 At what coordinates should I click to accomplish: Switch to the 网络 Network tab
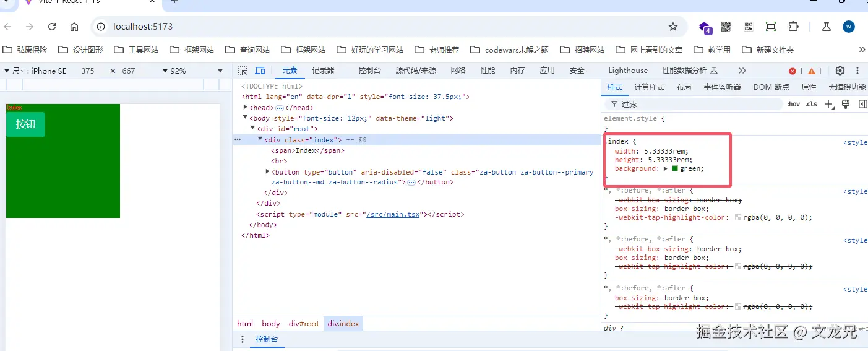coord(458,71)
